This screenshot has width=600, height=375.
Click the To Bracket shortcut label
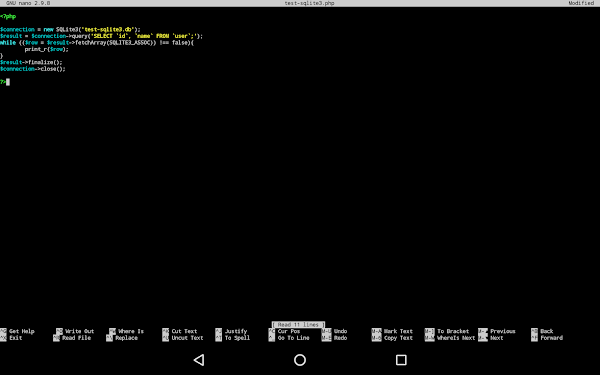[x=453, y=331]
